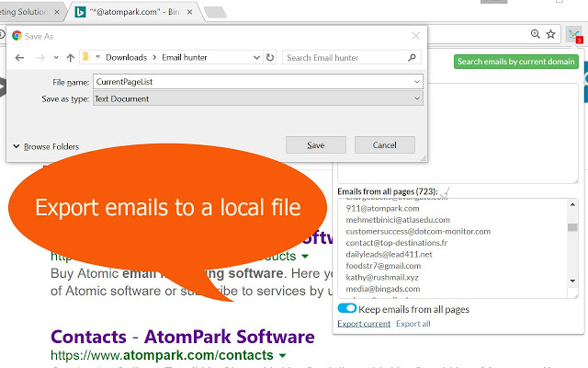Image resolution: width=588 pixels, height=368 pixels.
Task: Select kathy@rushmail.xyz entry
Action: click(x=382, y=278)
